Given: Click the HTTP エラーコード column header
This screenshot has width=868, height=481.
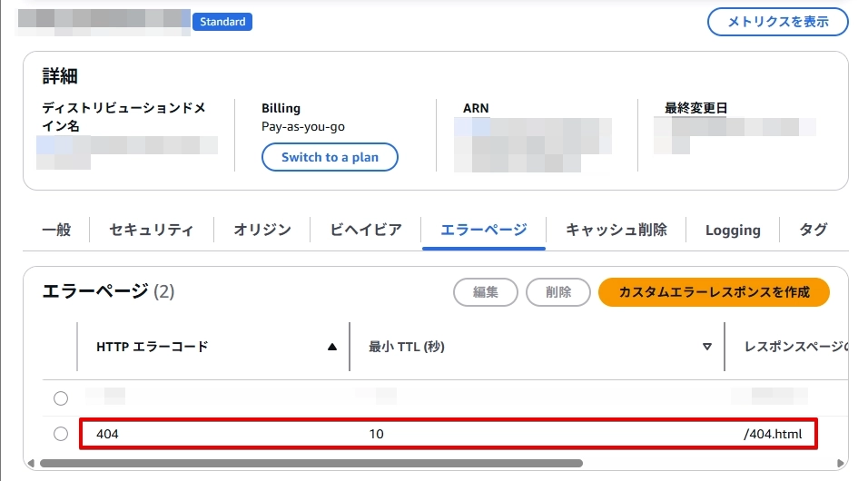Looking at the screenshot, I should 153,347.
